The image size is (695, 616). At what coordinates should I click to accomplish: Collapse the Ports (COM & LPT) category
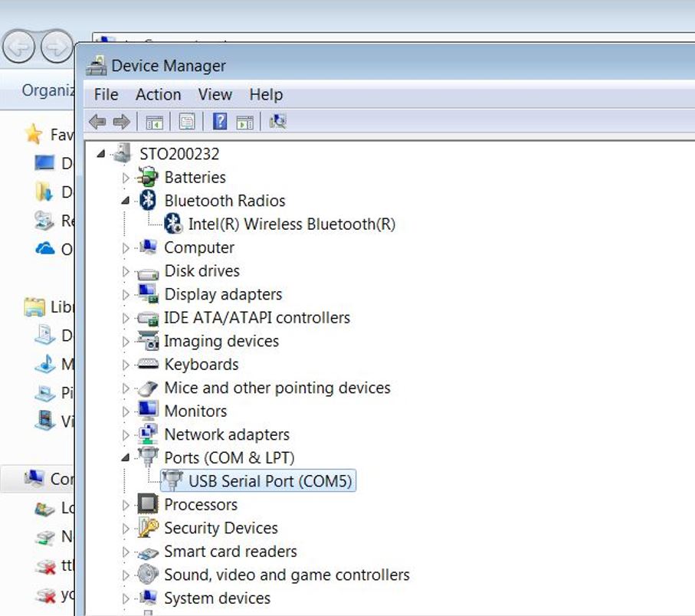click(126, 458)
